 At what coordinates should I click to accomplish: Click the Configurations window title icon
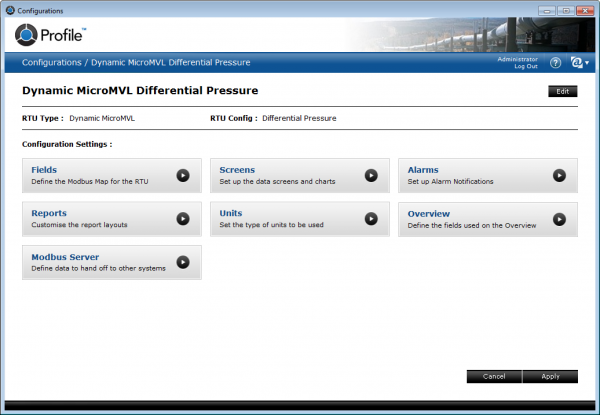[x=10, y=10]
